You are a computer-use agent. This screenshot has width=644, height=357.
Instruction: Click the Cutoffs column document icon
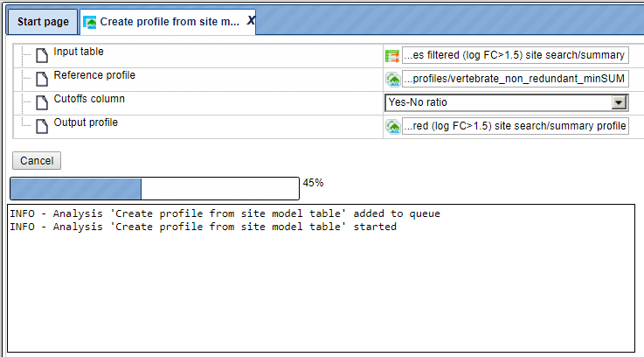pos(42,102)
